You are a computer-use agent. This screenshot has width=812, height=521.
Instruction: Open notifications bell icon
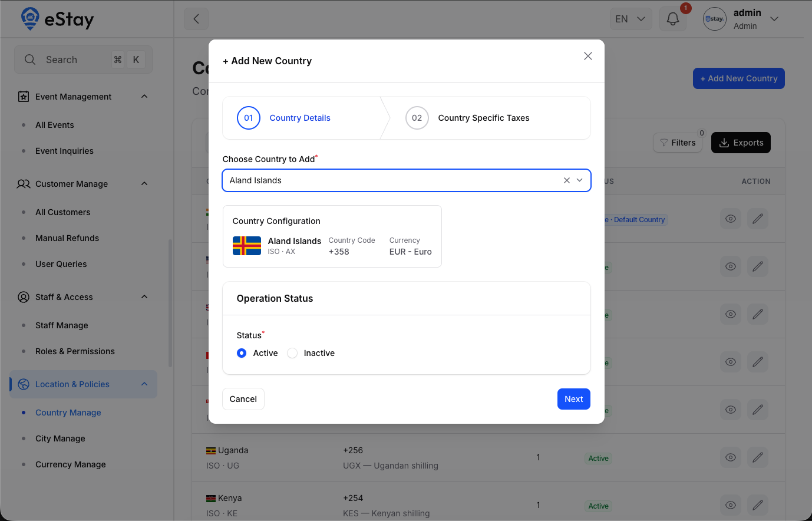point(673,19)
